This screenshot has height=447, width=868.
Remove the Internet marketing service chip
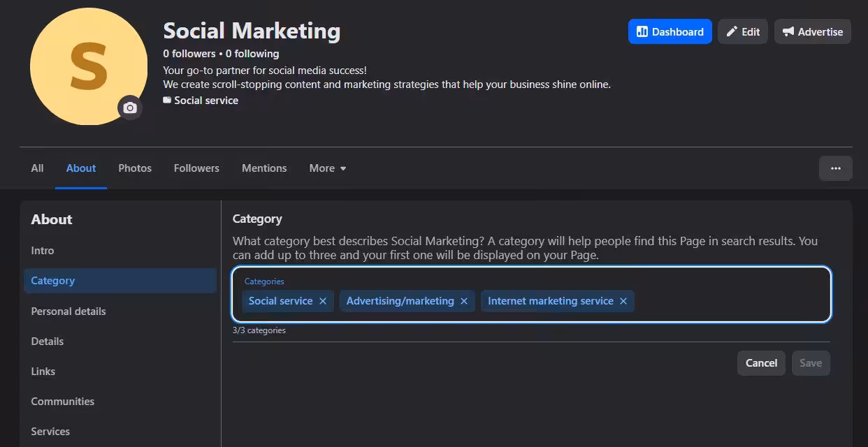[623, 301]
